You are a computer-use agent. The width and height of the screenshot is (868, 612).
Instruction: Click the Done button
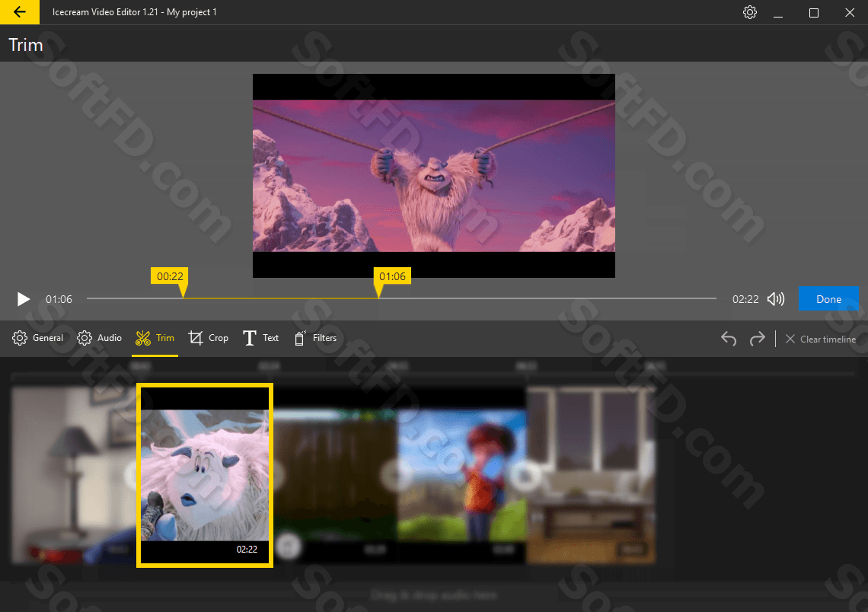click(x=828, y=299)
